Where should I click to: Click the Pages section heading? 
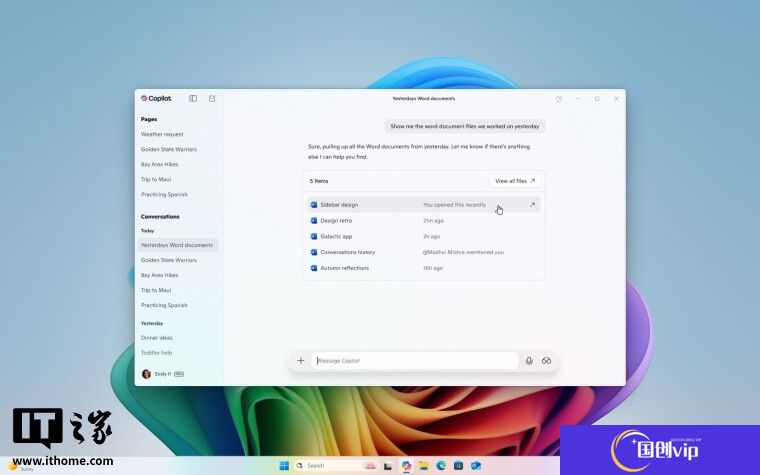(149, 119)
